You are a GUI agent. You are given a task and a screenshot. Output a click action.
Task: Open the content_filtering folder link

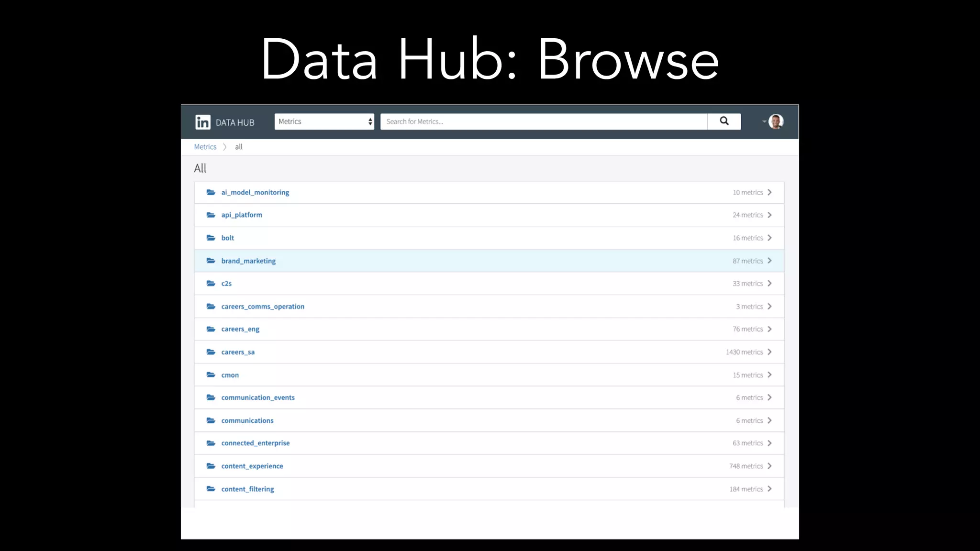(247, 489)
